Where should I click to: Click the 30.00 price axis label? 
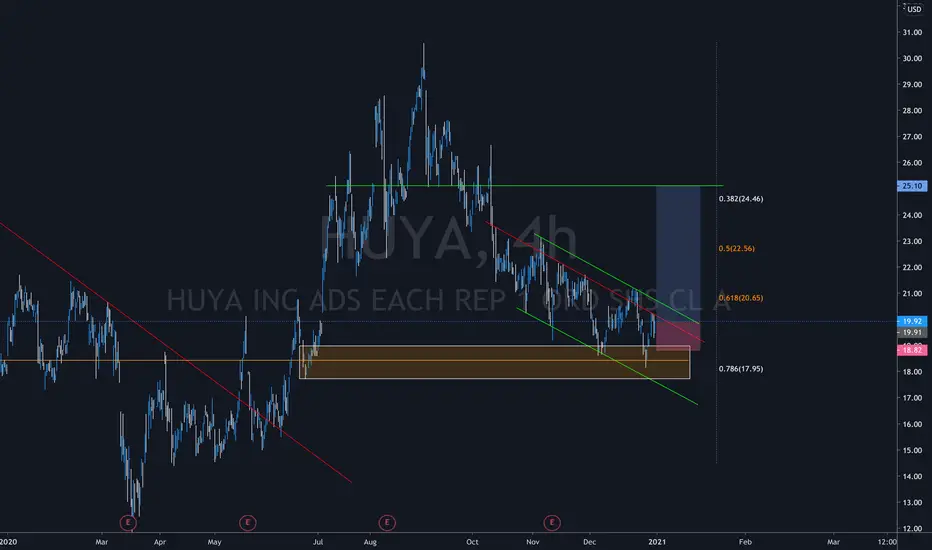pos(912,58)
